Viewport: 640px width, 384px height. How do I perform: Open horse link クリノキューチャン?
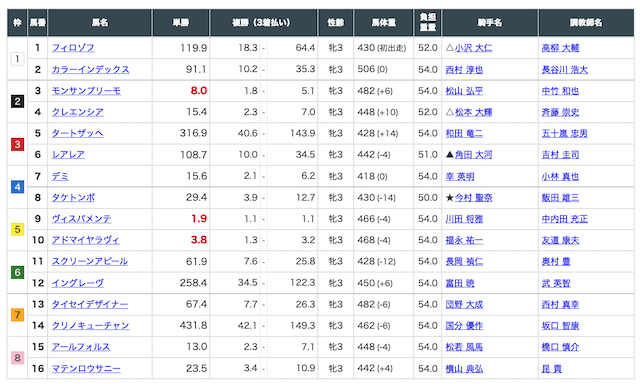[x=91, y=326]
